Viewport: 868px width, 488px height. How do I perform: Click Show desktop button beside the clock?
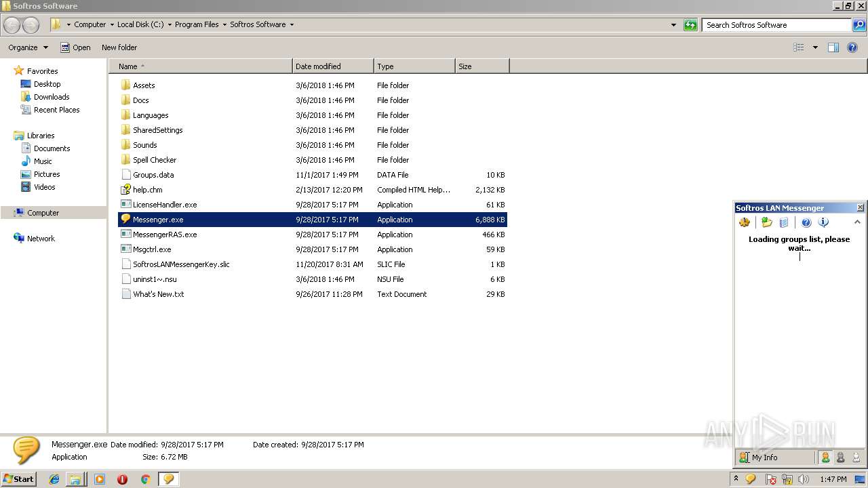point(860,479)
